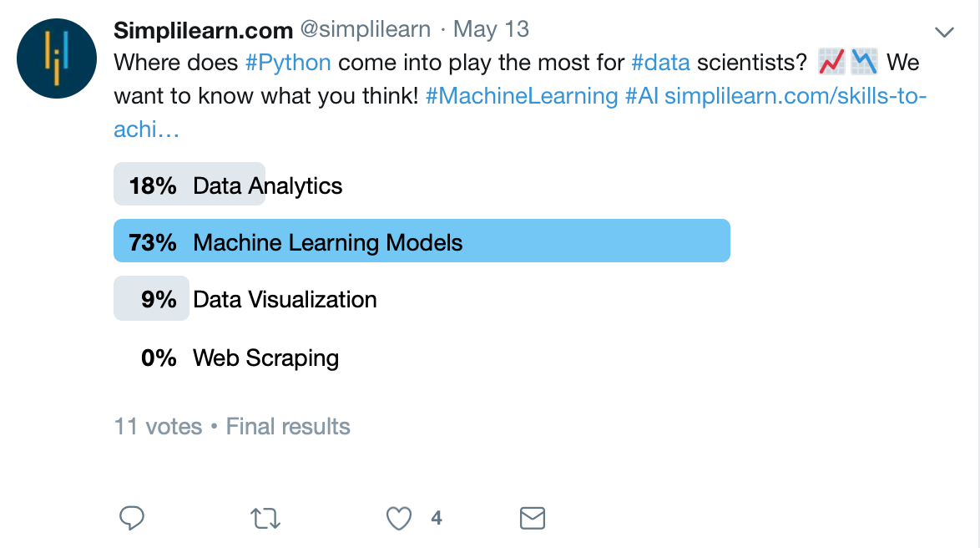980x548 pixels.
Task: Retweet this poll tweet
Action: [265, 518]
